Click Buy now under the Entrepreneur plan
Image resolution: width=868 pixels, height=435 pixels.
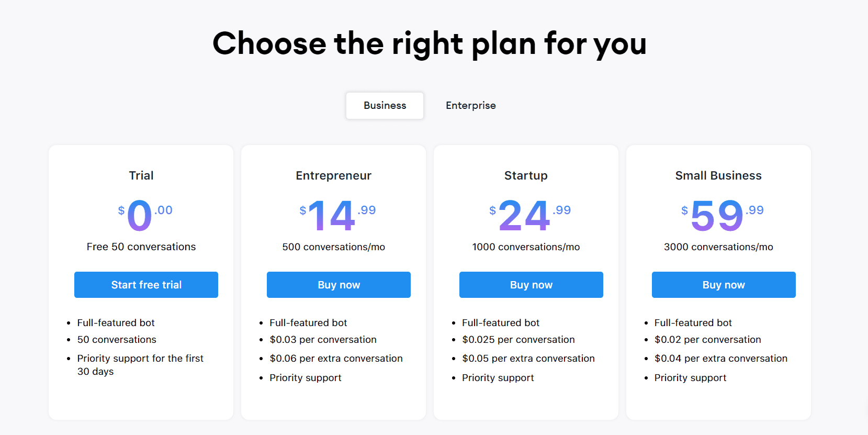pos(339,284)
